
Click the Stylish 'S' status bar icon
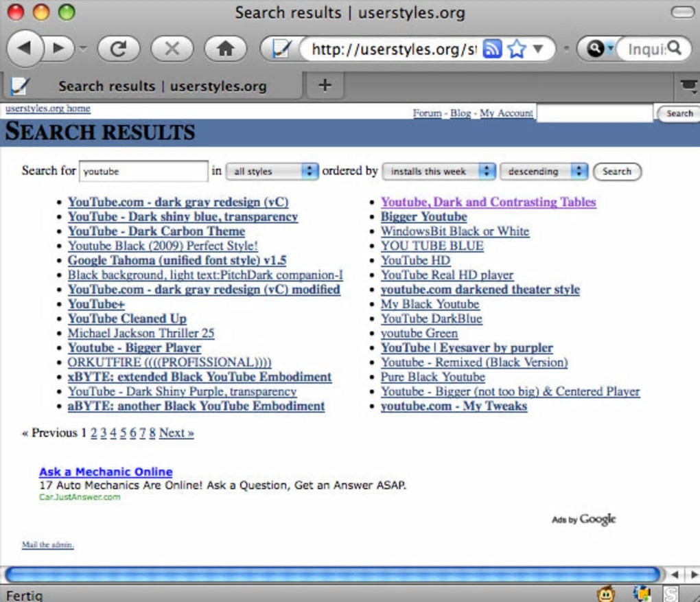point(670,594)
